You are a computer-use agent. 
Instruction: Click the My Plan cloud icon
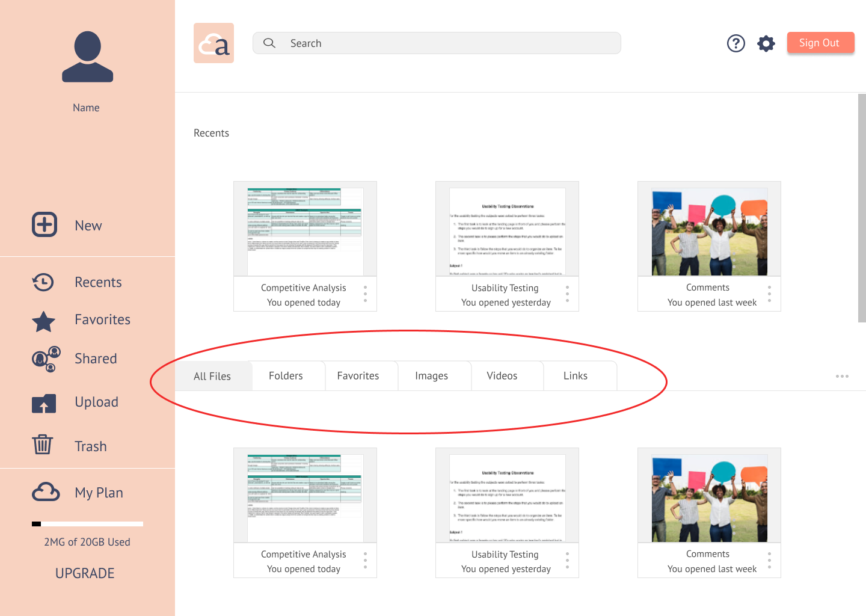(x=46, y=492)
